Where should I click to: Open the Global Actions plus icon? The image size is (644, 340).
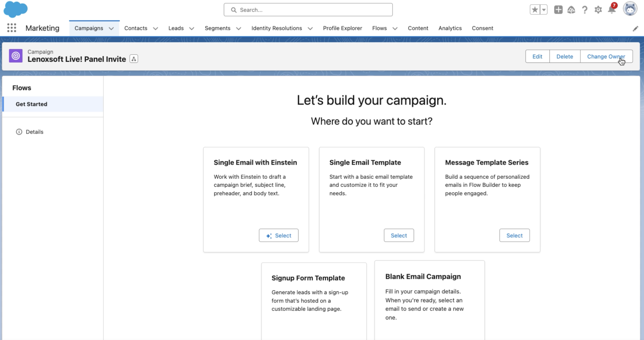click(558, 10)
